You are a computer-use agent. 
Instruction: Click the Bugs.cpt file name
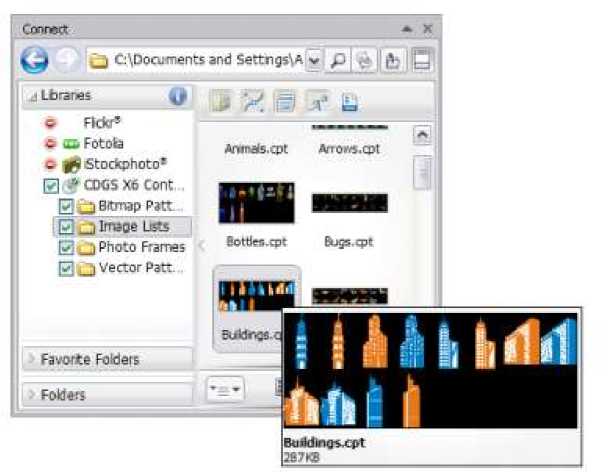349,242
